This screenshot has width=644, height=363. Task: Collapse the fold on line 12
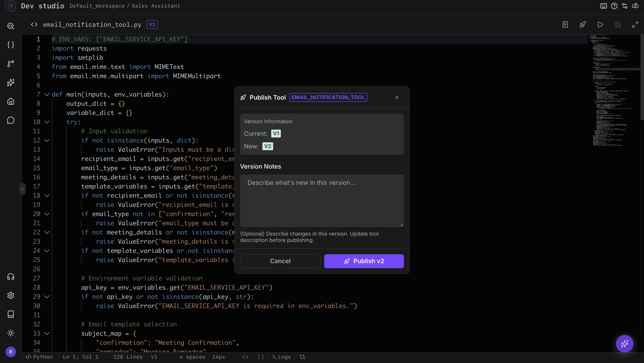point(47,140)
